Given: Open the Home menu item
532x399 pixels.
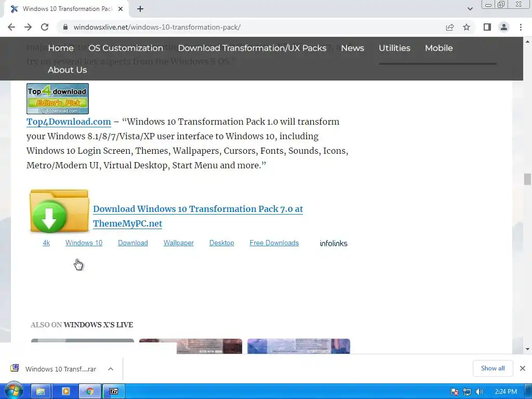Looking at the screenshot, I should pyautogui.click(x=61, y=48).
